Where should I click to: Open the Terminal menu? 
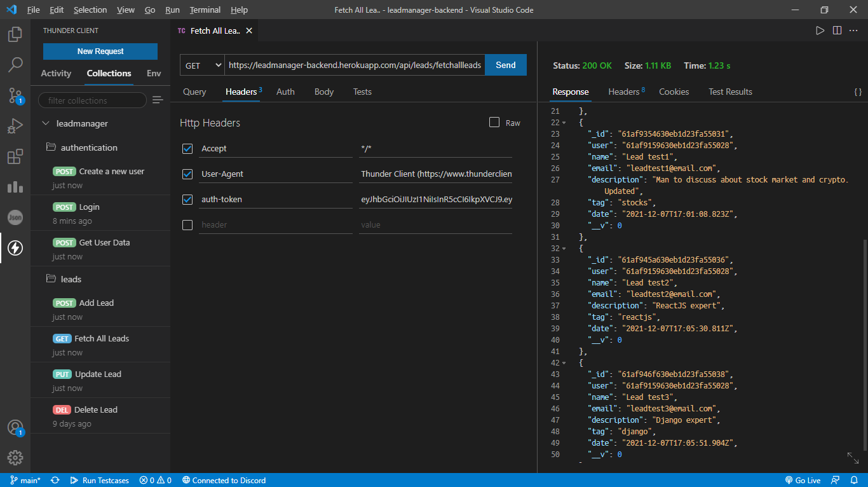(205, 10)
